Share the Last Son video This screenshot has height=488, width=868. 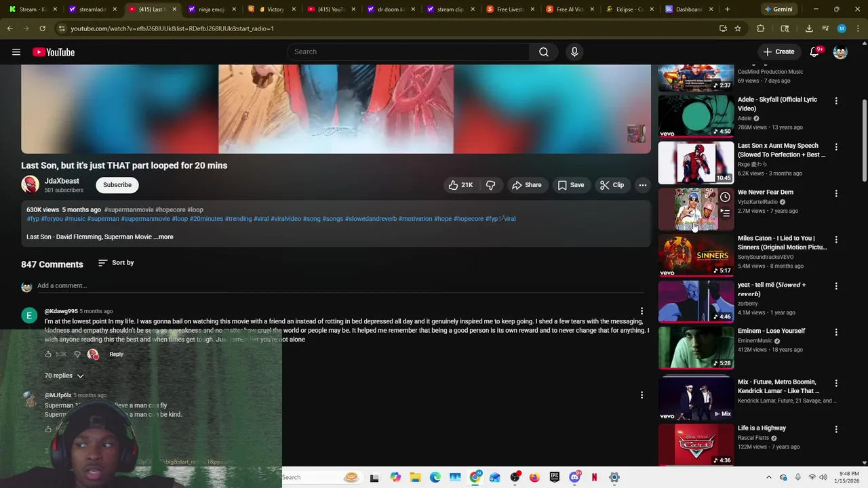pos(527,185)
